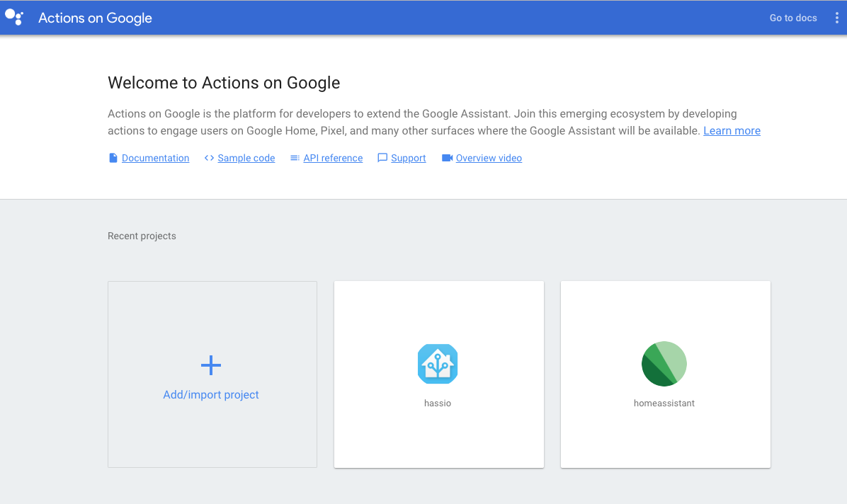
Task: Play the Overview video link
Action: coord(488,158)
